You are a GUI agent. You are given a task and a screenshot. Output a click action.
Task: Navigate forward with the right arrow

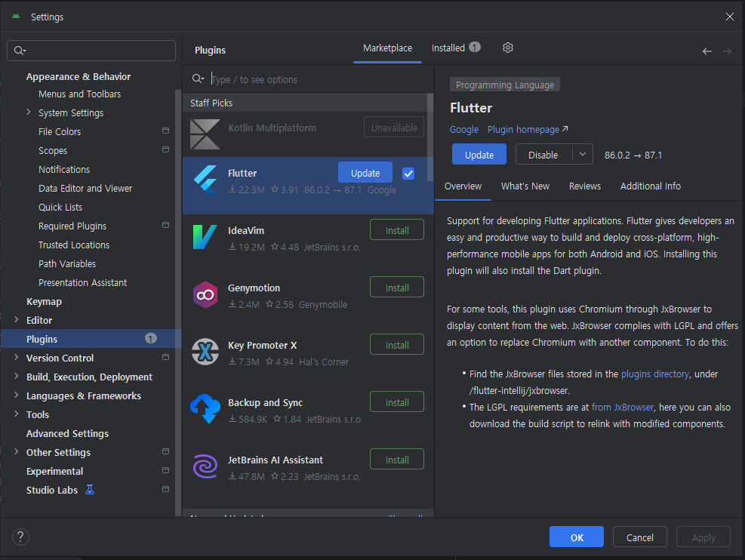pos(727,51)
